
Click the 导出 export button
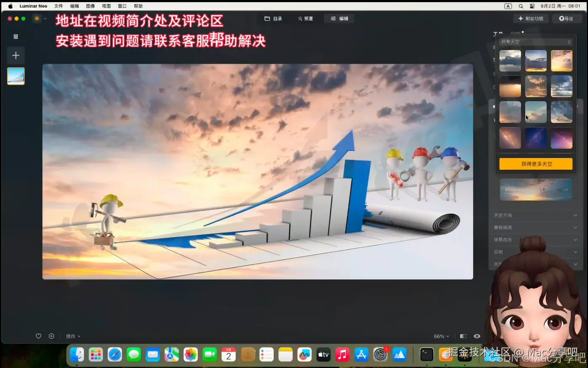tap(566, 19)
